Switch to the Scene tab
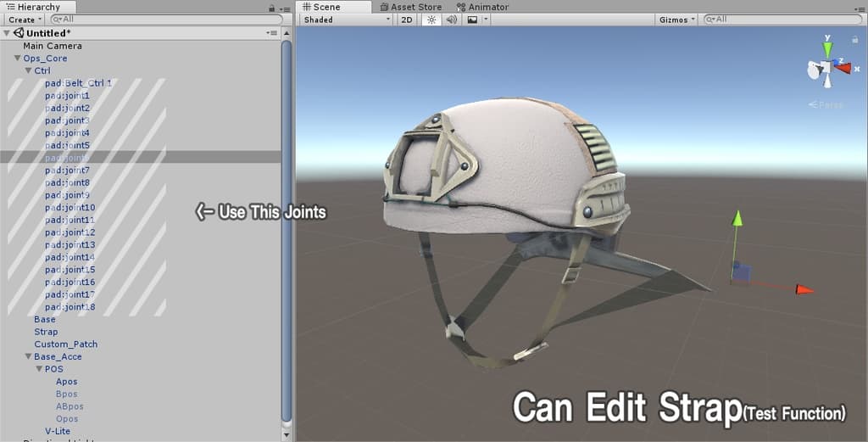The height and width of the screenshot is (442, 868). tap(334, 7)
